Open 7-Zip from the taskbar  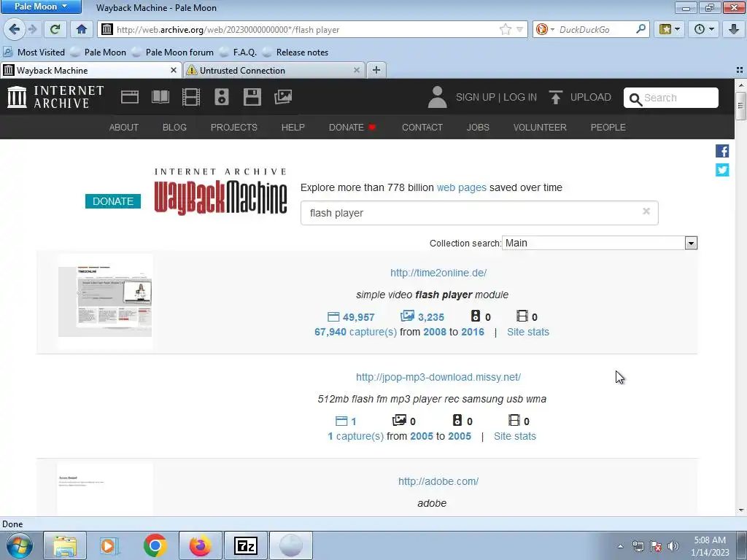(x=246, y=545)
